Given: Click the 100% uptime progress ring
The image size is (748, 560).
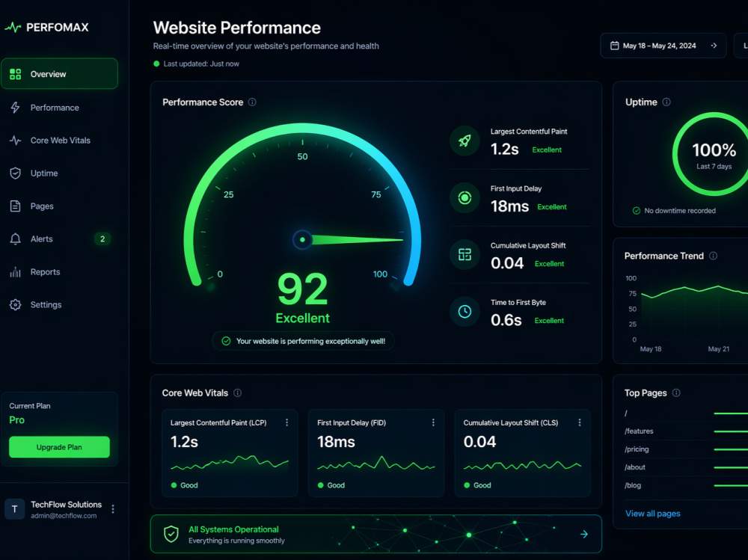Looking at the screenshot, I should click(711, 154).
